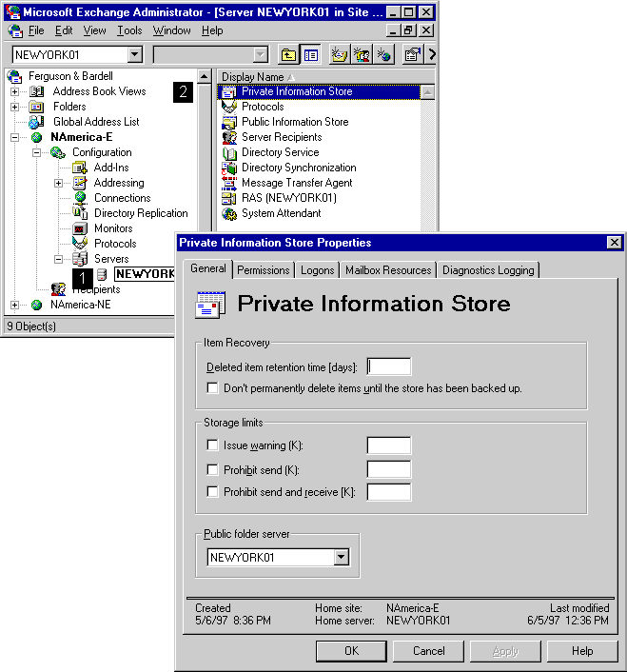Click the Servers tree icon
Viewport: 627px width, 672px height.
(80, 259)
